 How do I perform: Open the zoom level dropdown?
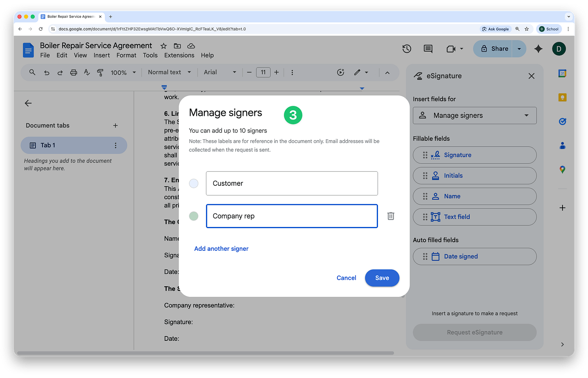click(x=123, y=73)
